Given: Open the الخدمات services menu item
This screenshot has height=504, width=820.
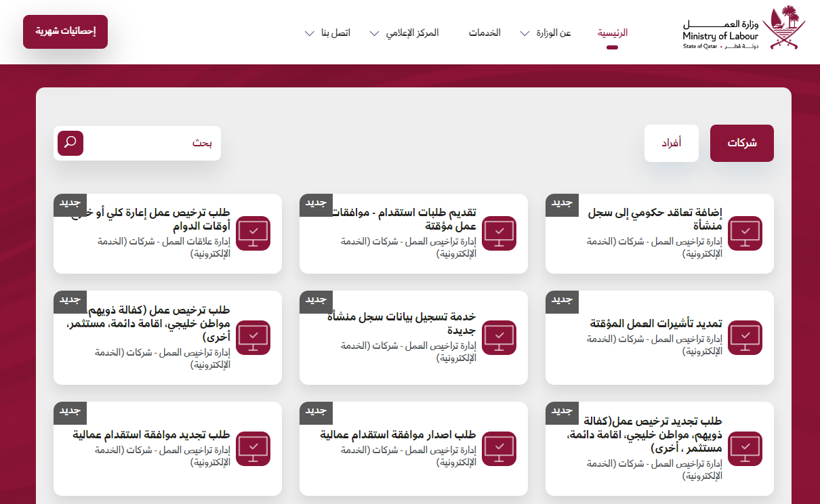Looking at the screenshot, I should (485, 33).
